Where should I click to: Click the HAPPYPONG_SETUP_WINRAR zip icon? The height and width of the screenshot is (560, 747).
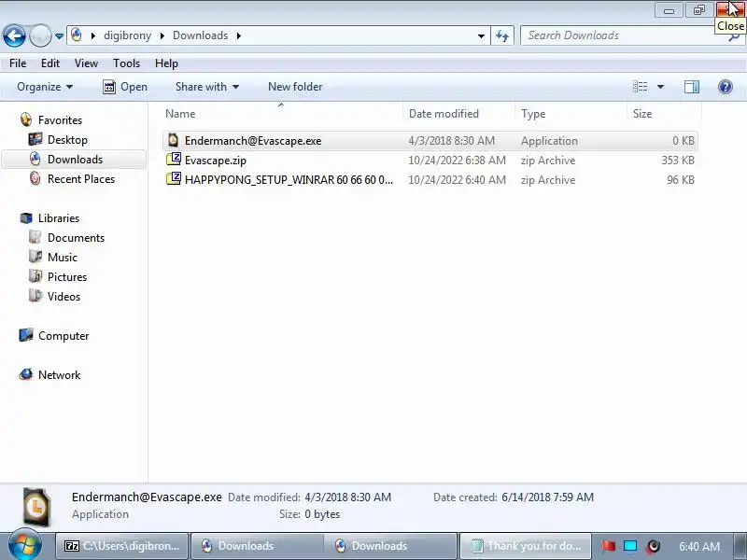[173, 179]
